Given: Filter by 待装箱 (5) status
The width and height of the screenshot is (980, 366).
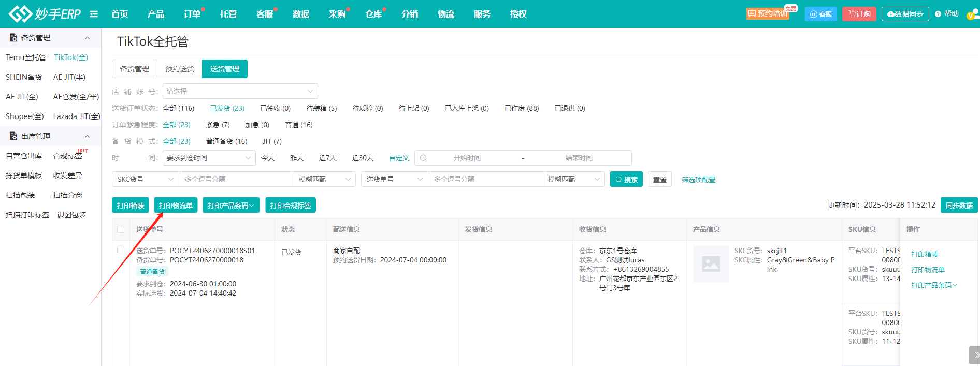Looking at the screenshot, I should tap(322, 108).
